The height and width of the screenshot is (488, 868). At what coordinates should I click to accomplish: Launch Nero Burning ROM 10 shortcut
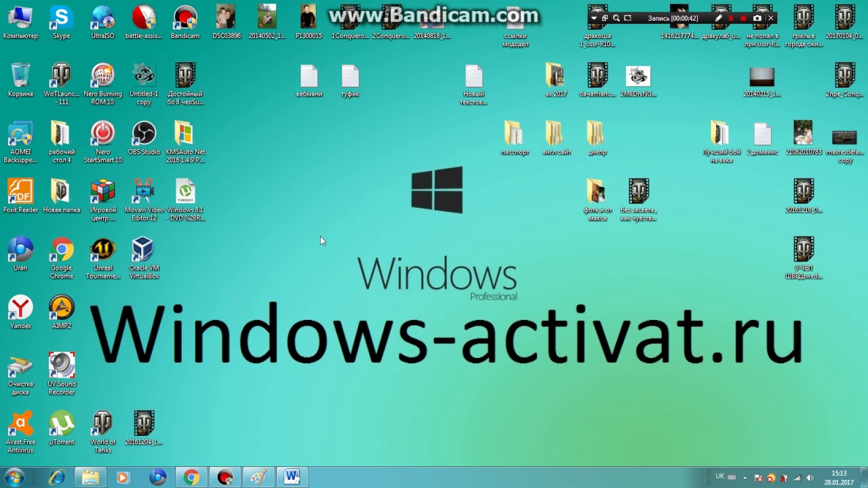[x=102, y=84]
